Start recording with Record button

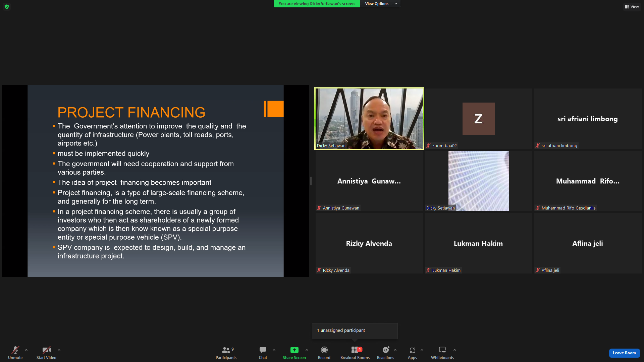click(x=324, y=353)
